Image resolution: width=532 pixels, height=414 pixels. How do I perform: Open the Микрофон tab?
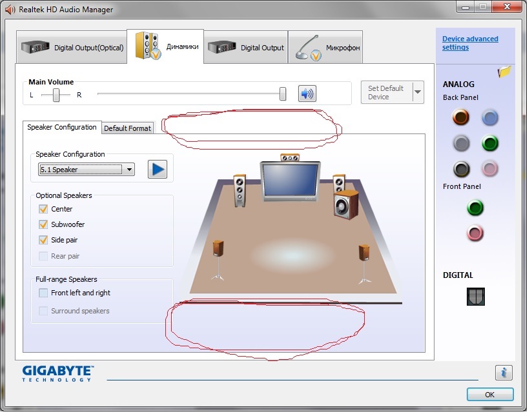(325, 48)
